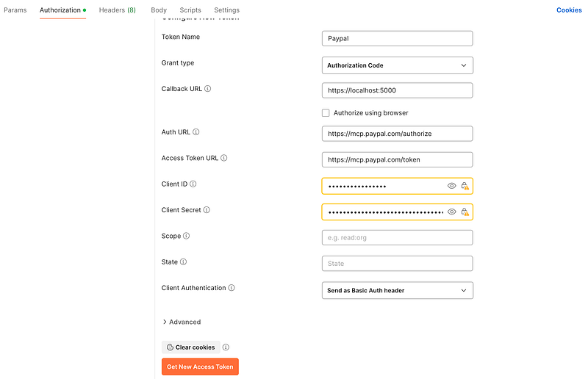Click the Clear cookies button
588x379 pixels.
pos(191,347)
